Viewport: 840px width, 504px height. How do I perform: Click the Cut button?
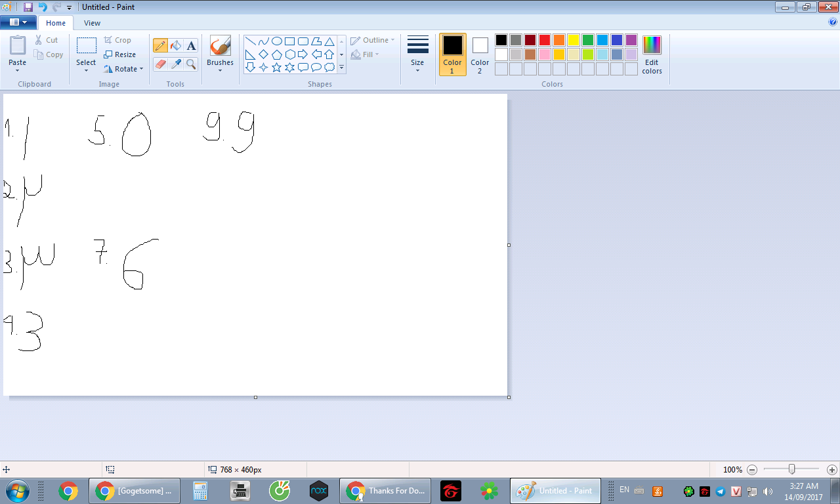click(47, 40)
